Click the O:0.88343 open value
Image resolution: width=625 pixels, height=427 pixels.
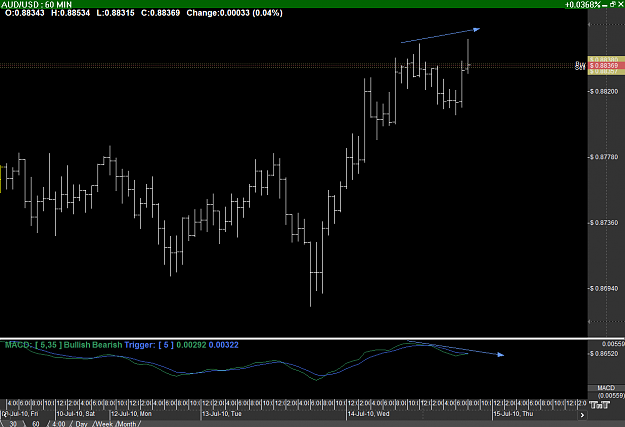click(25, 13)
